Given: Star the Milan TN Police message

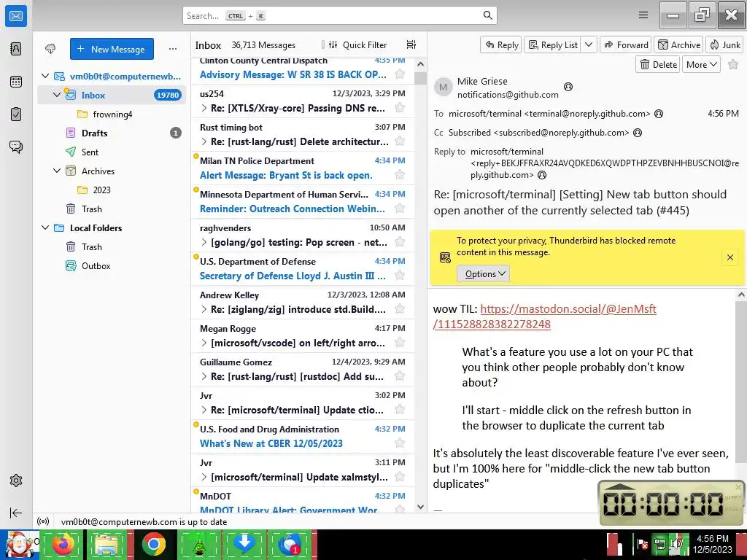Looking at the screenshot, I should 400,175.
